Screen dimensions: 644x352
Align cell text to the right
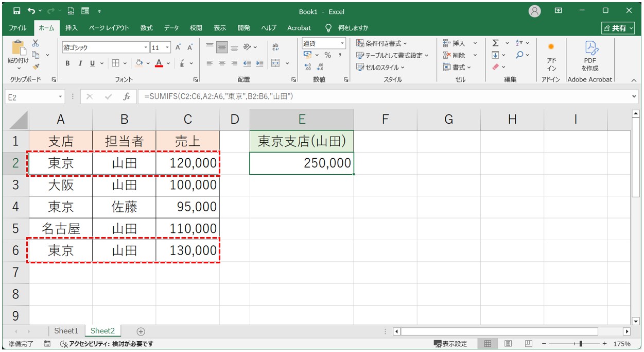(x=234, y=63)
